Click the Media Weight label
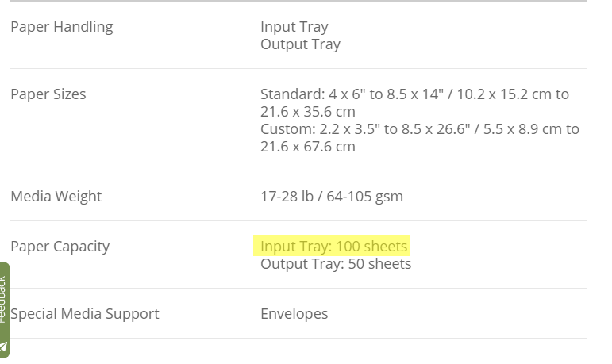 point(56,196)
